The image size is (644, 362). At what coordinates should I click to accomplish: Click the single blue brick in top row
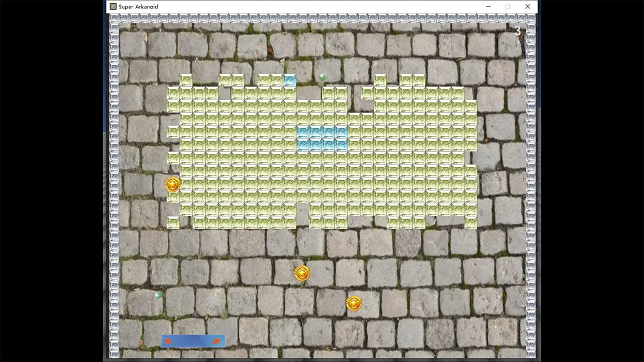(289, 80)
